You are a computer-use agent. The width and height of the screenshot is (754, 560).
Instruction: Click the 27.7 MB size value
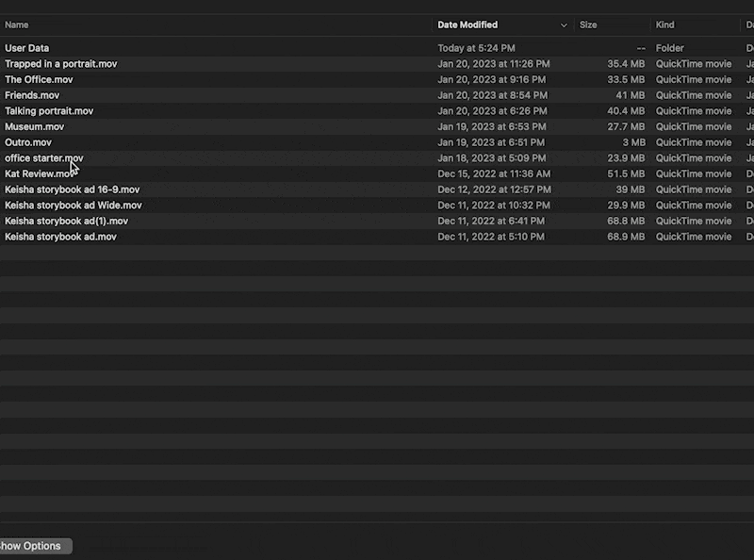click(626, 127)
